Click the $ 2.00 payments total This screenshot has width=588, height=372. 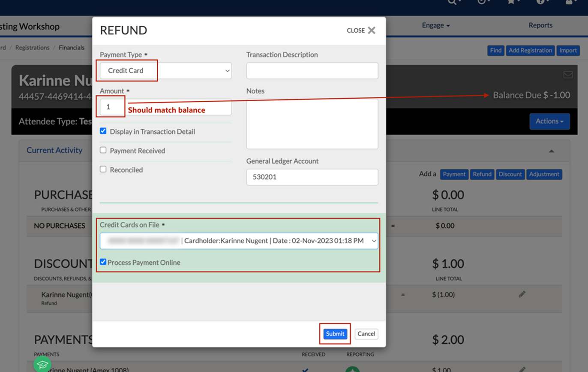point(448,340)
